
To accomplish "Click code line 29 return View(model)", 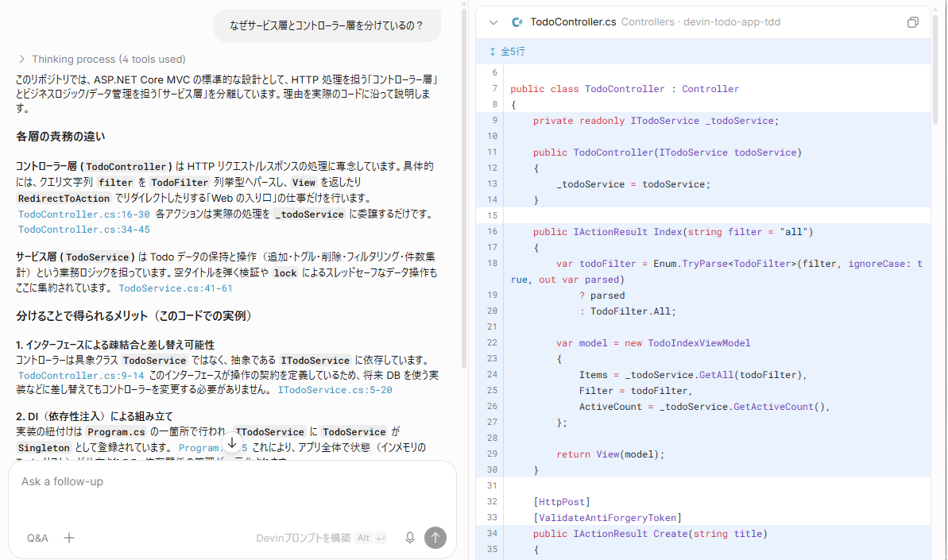I will coord(610,454).
